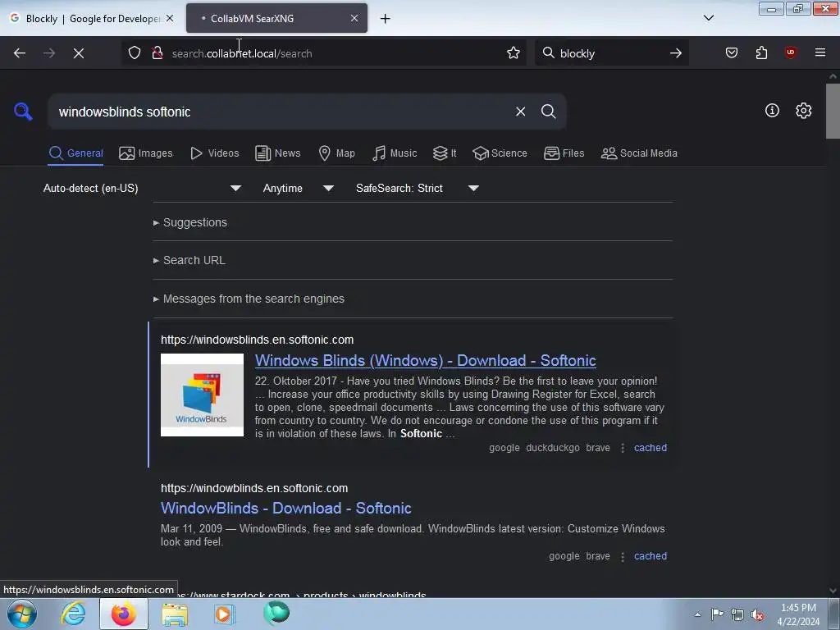840x630 pixels.
Task: Open the Anytime time range dropdown
Action: pos(298,188)
